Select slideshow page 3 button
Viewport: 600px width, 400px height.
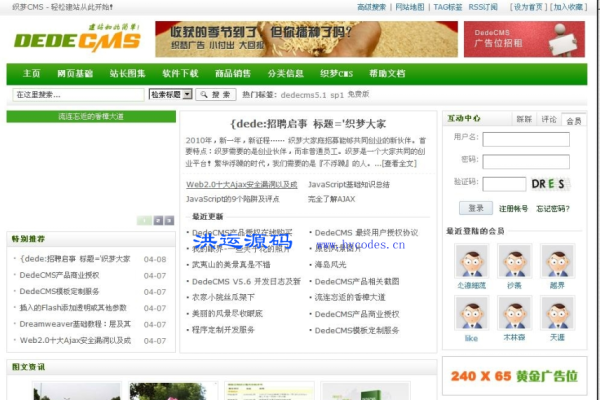pyautogui.click(x=169, y=220)
